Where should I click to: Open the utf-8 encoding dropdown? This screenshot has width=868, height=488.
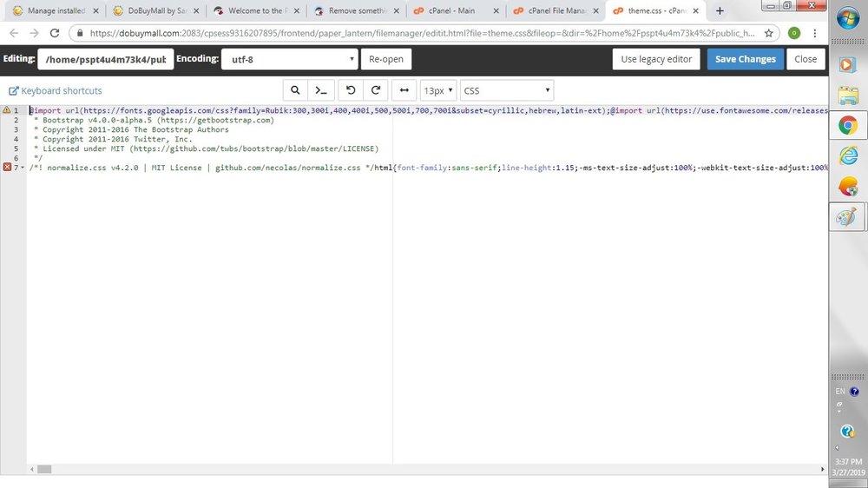[290, 59]
